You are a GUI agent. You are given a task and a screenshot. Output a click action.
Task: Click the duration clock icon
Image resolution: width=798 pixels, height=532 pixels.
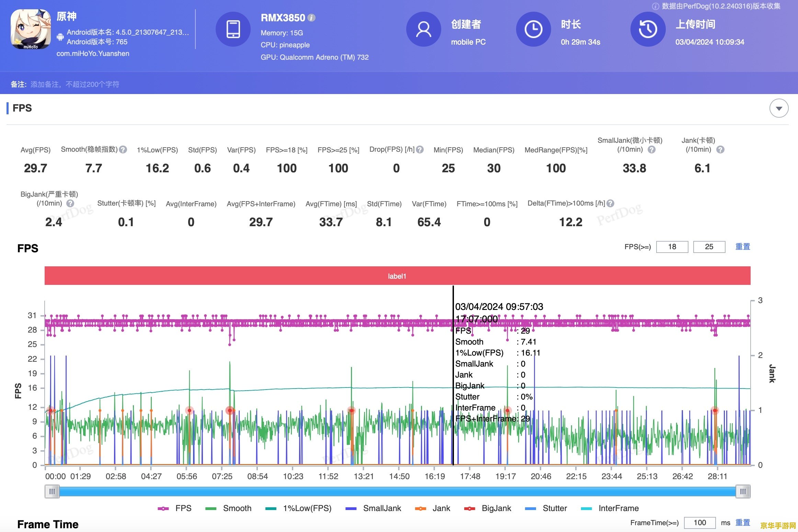(534, 29)
